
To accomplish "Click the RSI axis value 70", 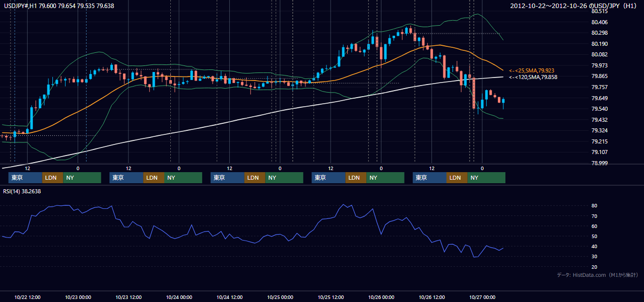I will click(x=595, y=216).
